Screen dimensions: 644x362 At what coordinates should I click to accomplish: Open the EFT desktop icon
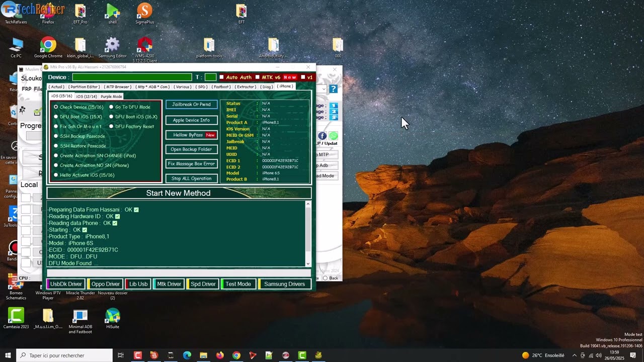pos(242,14)
